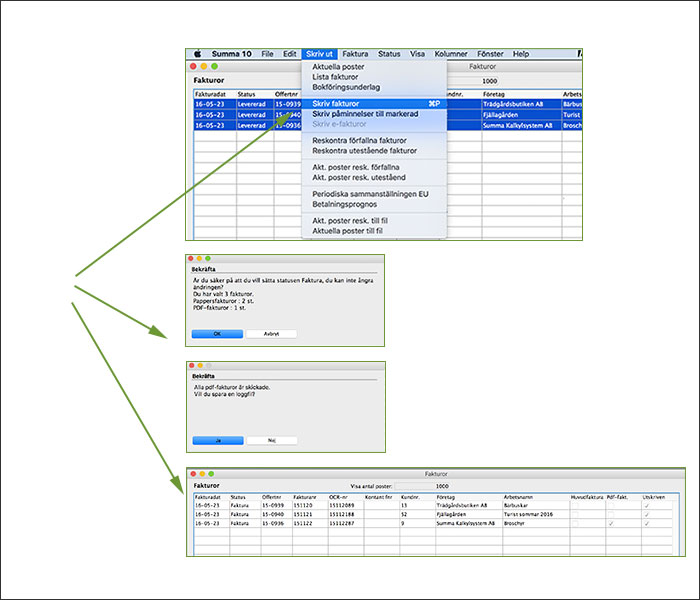Open the Kolumner menu
Image resolution: width=700 pixels, height=600 pixels.
coord(451,54)
